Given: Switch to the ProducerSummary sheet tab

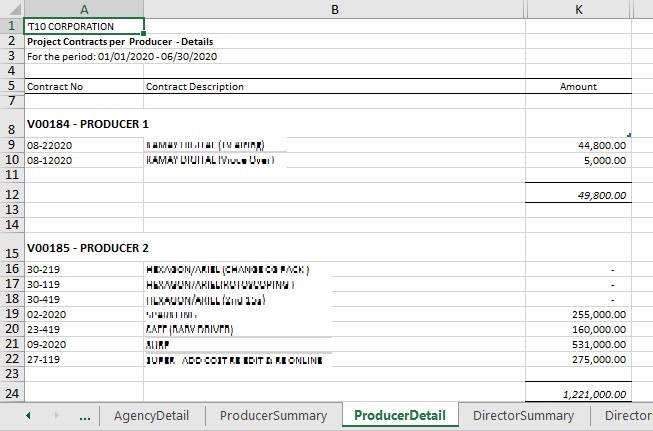Looking at the screenshot, I should tap(273, 415).
